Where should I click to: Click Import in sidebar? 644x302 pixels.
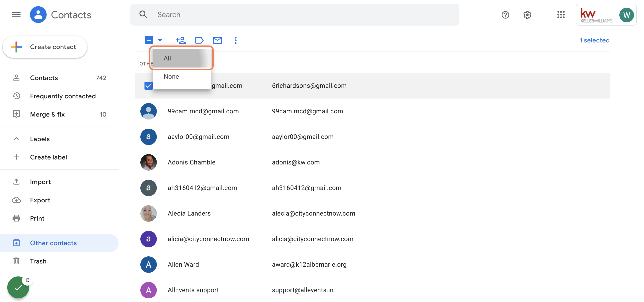pyautogui.click(x=59, y=182)
